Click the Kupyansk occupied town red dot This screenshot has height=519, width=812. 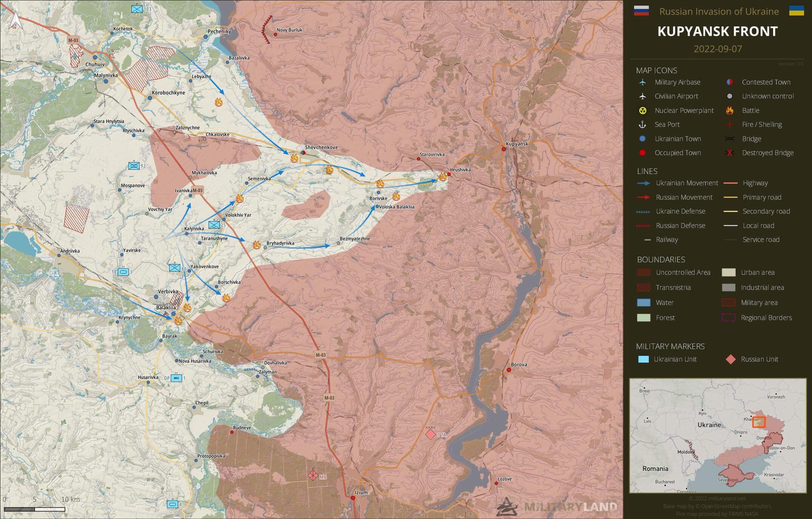click(504, 149)
